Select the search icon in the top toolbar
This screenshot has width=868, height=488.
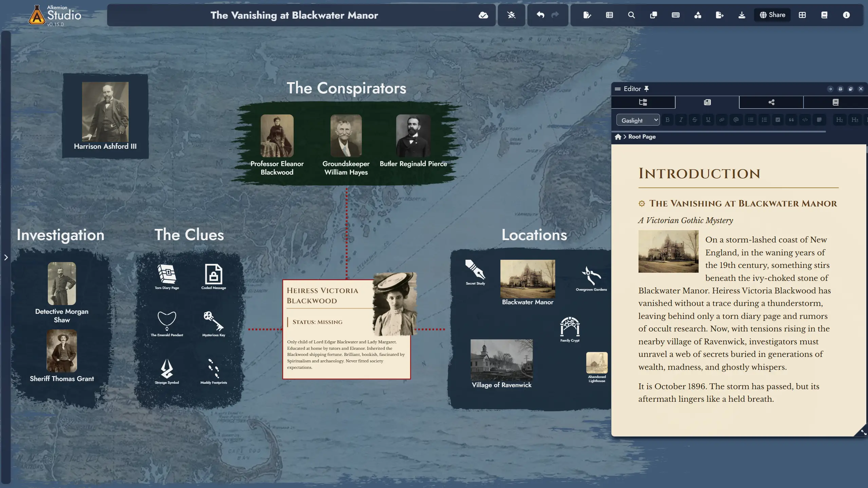coord(631,15)
